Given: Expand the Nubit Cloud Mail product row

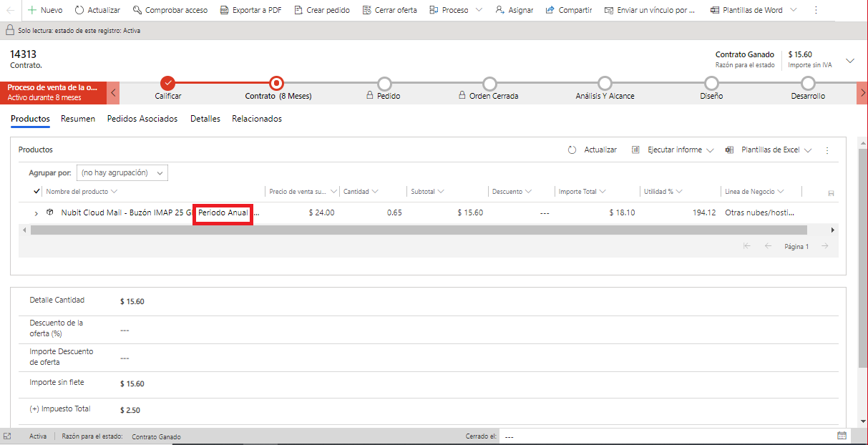Looking at the screenshot, I should 36,213.
